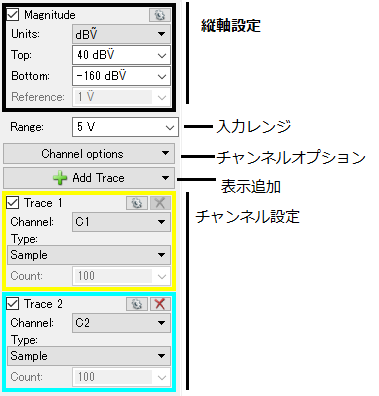Open the Range 5 V dropdown arrow

pos(170,127)
